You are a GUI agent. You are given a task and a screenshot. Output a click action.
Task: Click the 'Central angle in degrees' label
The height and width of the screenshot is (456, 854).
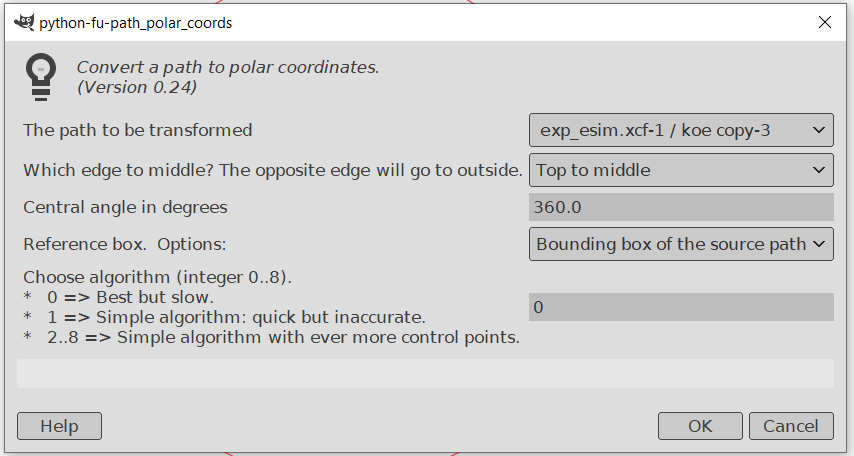(126, 207)
